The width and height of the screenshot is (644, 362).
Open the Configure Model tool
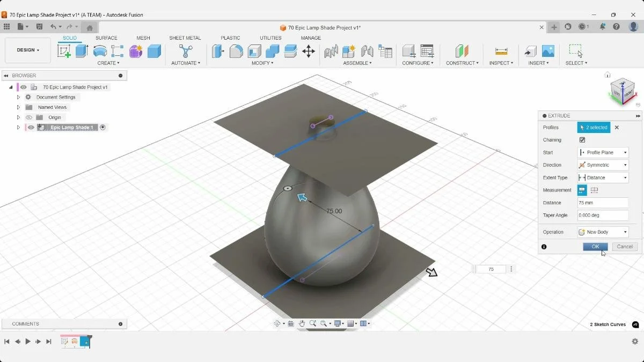[x=408, y=51]
